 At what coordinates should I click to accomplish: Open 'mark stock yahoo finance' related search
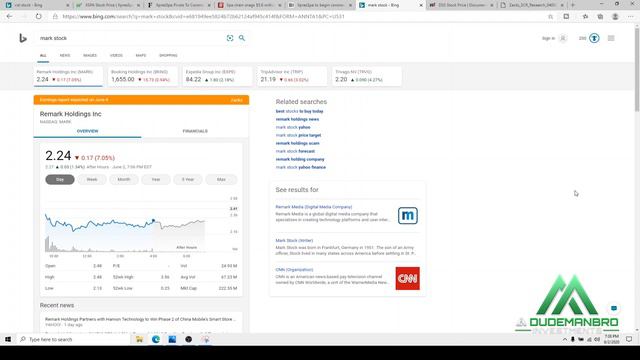tap(300, 167)
